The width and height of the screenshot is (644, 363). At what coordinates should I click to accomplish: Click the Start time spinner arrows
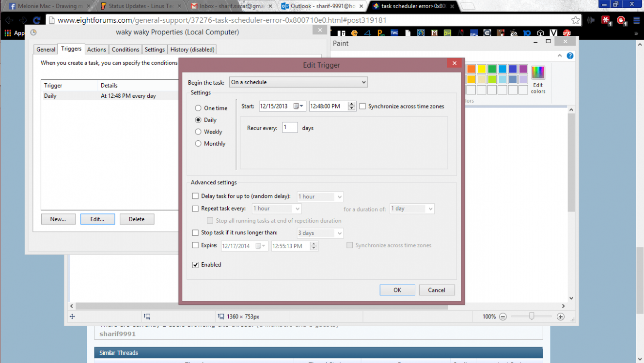(x=352, y=106)
